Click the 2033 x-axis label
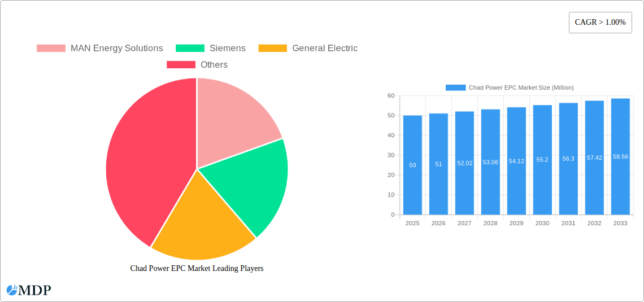644x302 pixels. 620,223
